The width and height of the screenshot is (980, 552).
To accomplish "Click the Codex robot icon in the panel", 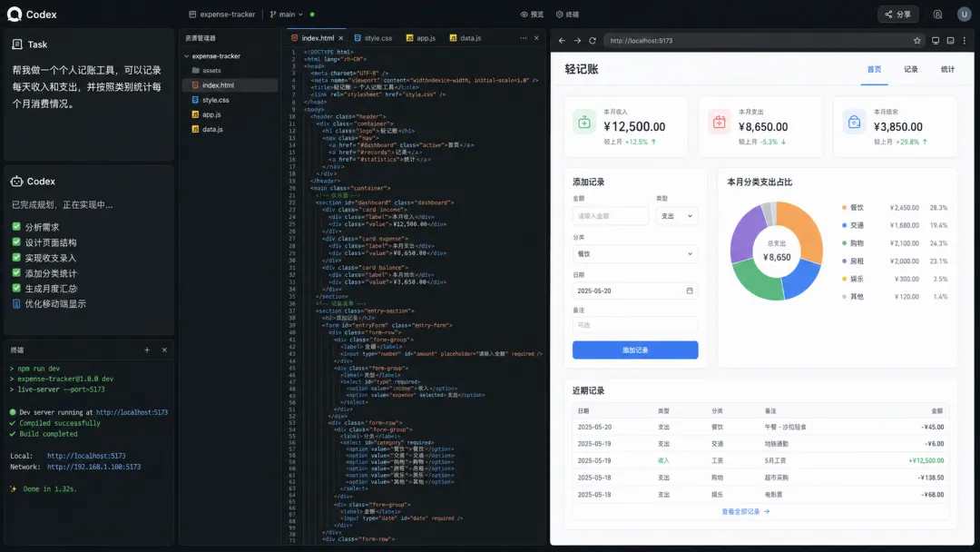I will (17, 182).
